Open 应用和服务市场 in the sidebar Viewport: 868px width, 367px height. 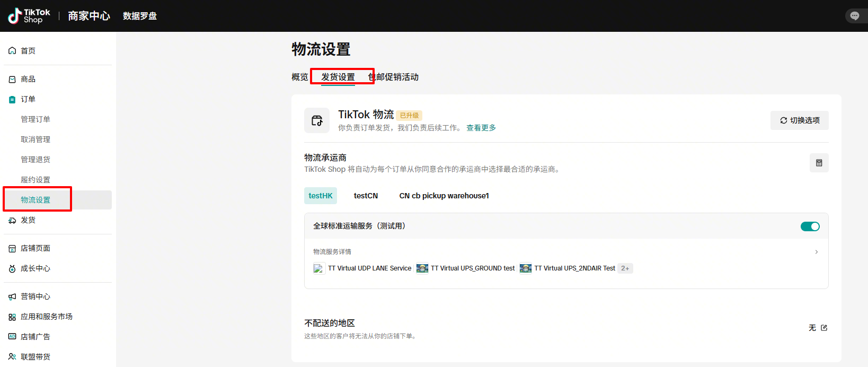pos(46,317)
